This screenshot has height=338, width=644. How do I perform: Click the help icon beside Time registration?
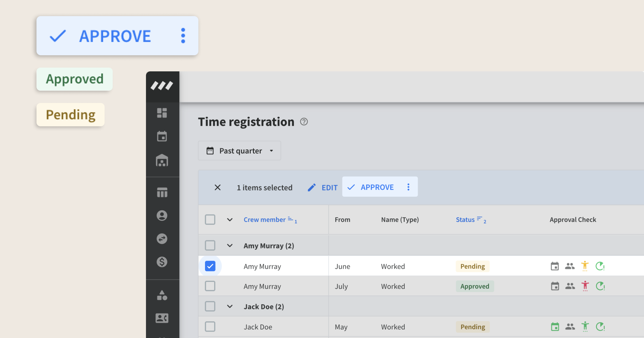click(x=304, y=122)
